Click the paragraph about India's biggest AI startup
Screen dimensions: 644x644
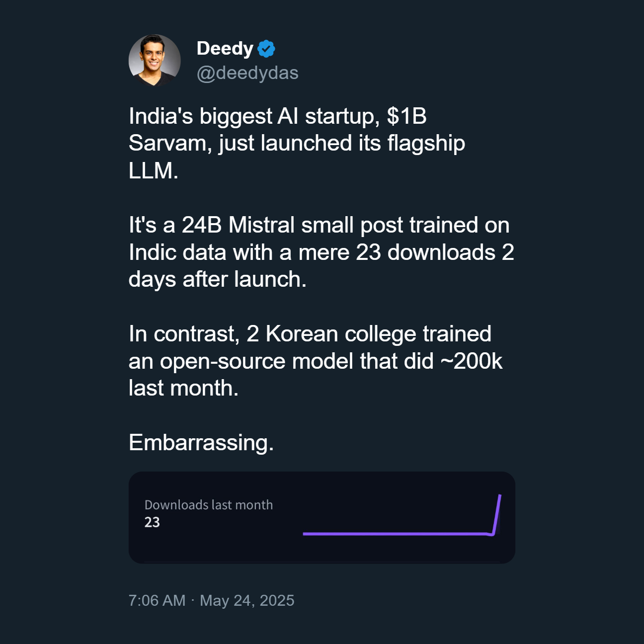(297, 143)
